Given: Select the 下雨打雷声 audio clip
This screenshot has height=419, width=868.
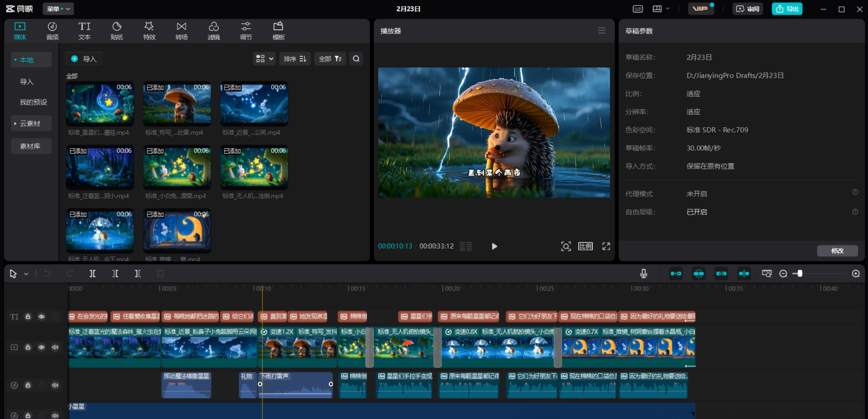Looking at the screenshot, I should [x=296, y=385].
